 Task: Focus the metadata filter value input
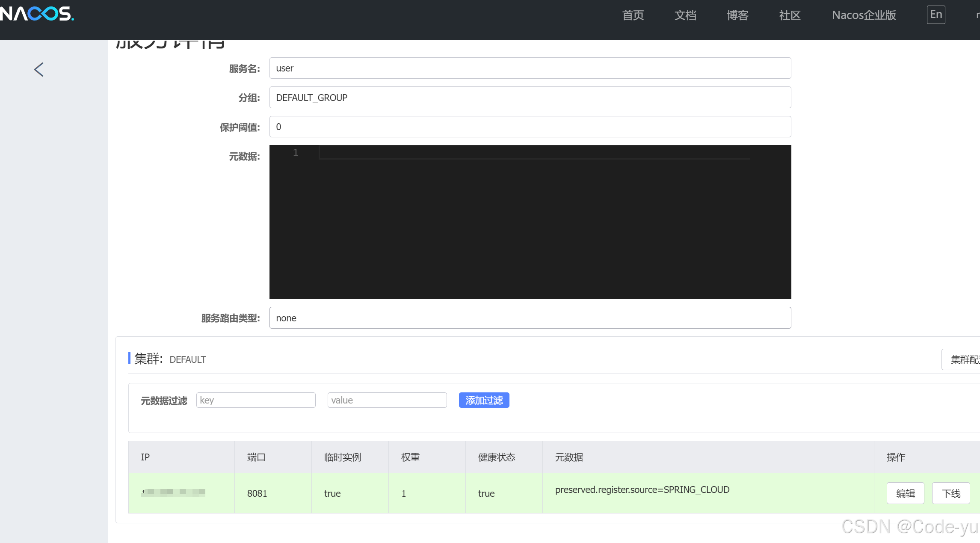(x=387, y=400)
